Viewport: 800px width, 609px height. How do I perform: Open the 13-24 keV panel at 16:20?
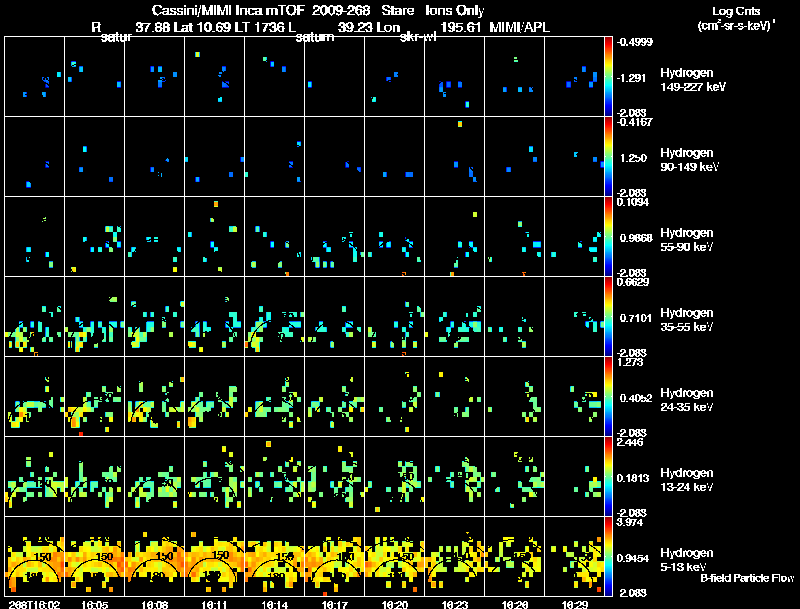[x=394, y=477]
